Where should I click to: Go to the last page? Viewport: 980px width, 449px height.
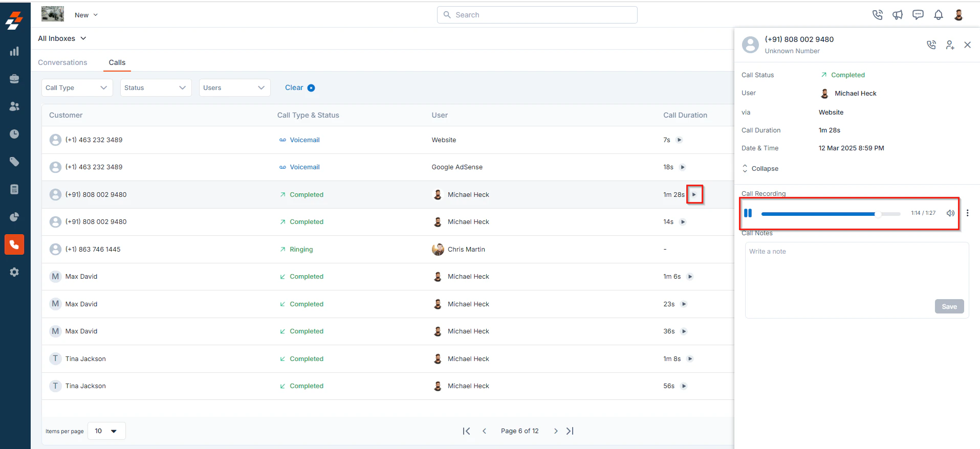coord(570,431)
